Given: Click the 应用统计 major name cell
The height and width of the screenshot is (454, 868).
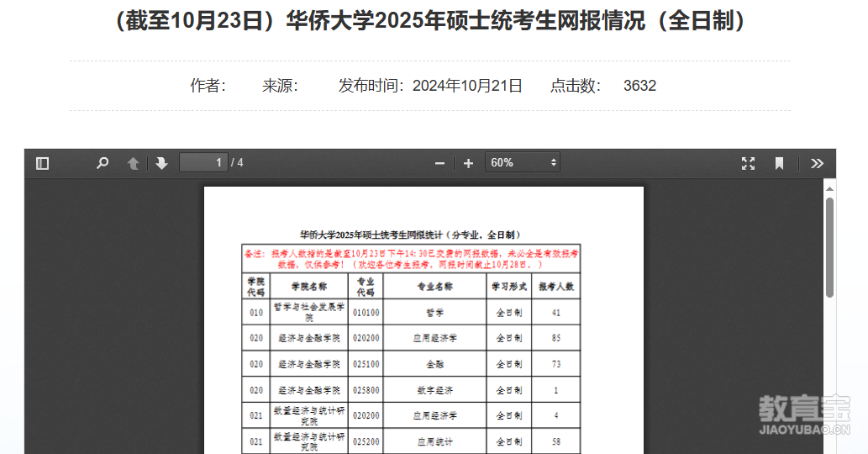Looking at the screenshot, I should point(434,442).
